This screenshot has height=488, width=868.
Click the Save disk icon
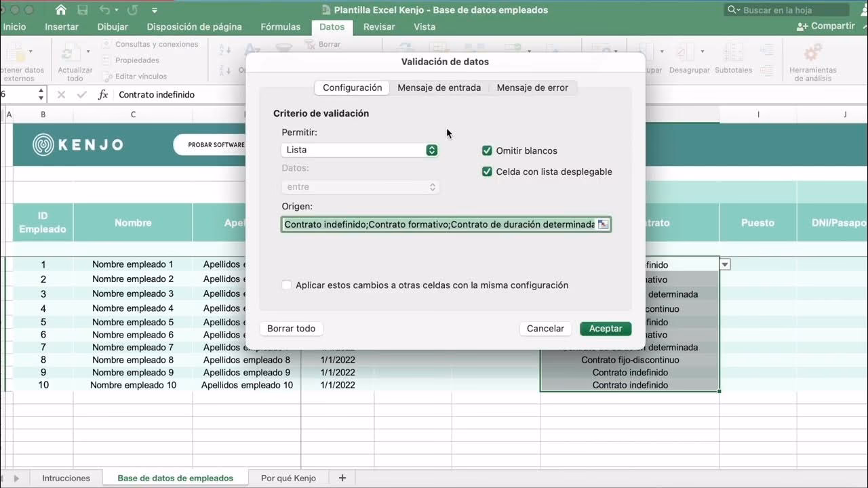click(82, 10)
